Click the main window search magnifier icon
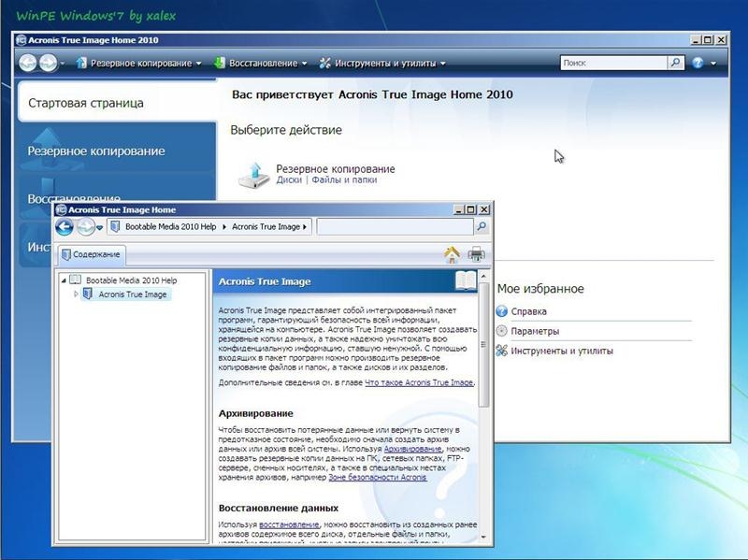The width and height of the screenshot is (748, 560). pos(675,63)
